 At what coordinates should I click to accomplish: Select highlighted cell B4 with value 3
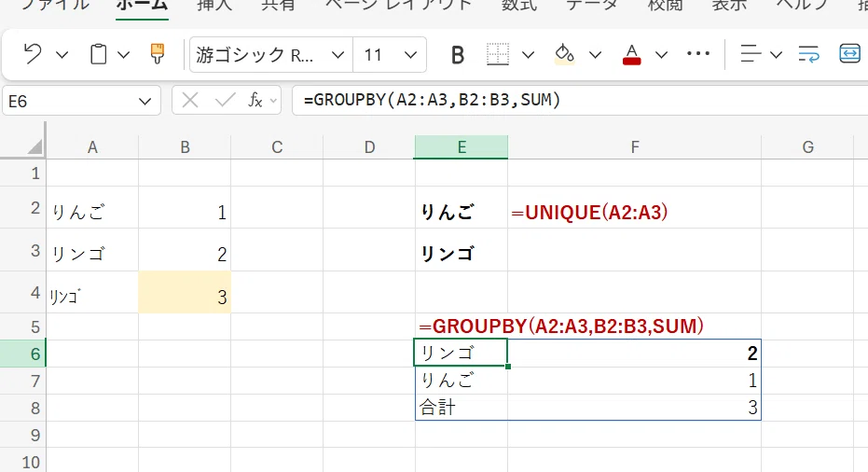[x=185, y=292]
